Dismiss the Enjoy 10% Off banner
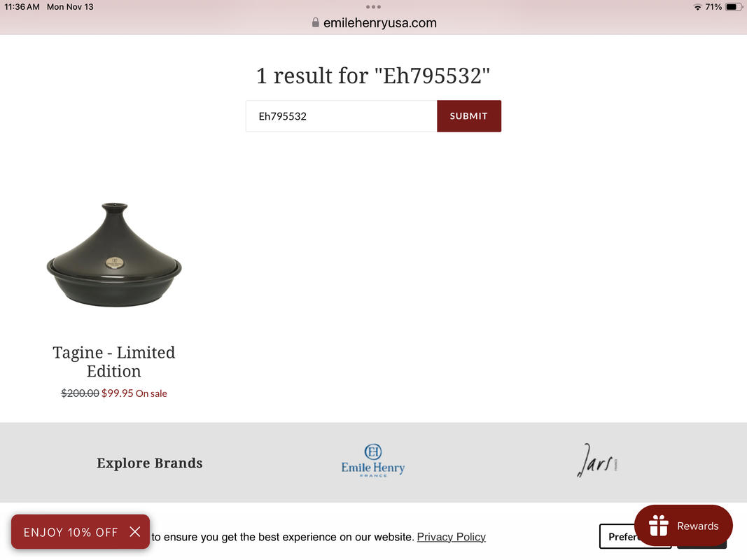 135,531
